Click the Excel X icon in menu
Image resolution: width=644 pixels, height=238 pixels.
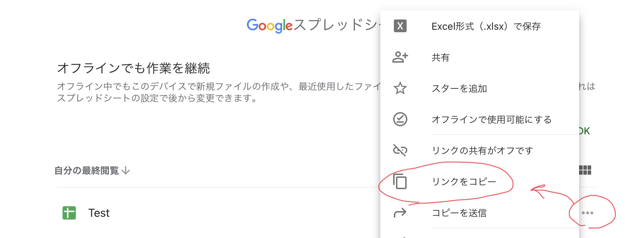click(x=400, y=26)
